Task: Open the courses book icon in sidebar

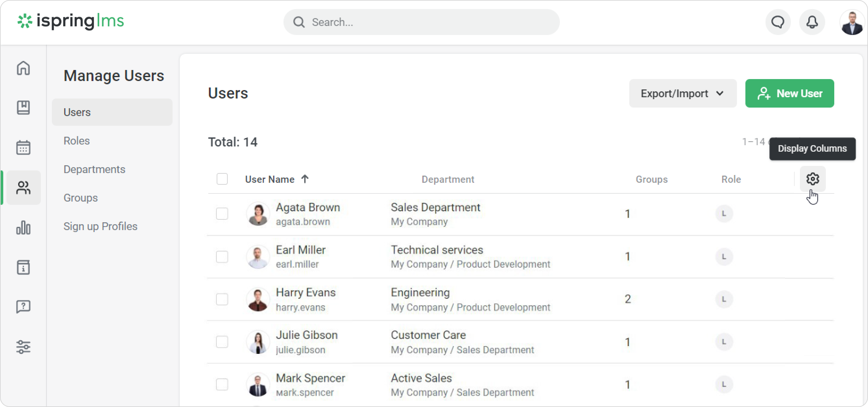Action: pos(23,107)
